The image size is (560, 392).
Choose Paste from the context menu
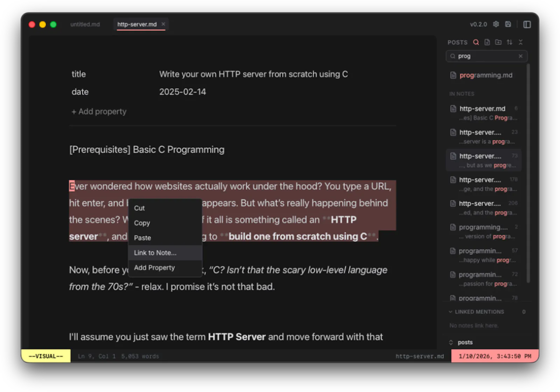coord(166,238)
